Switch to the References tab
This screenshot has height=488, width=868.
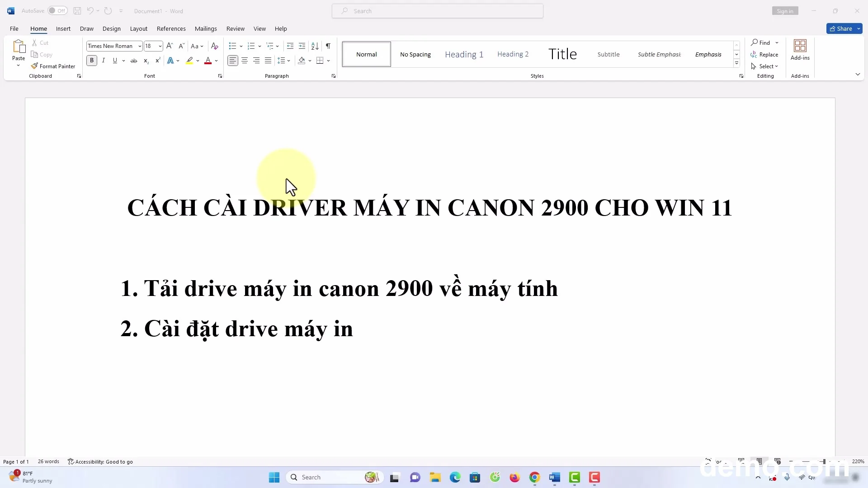[171, 28]
